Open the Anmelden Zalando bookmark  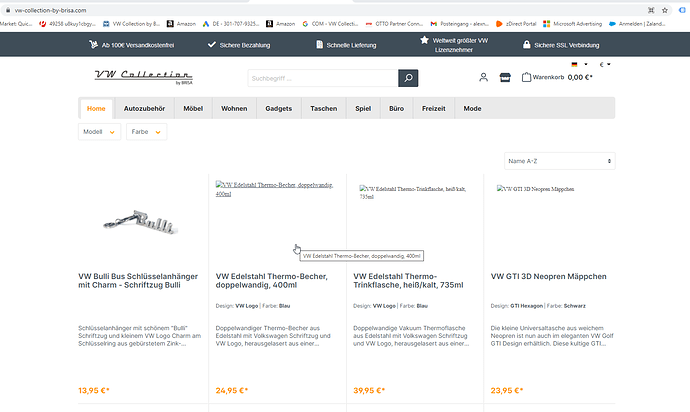[637, 24]
